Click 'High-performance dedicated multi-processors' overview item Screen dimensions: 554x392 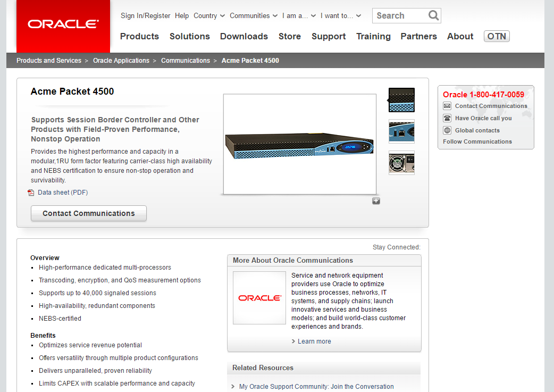click(x=105, y=268)
